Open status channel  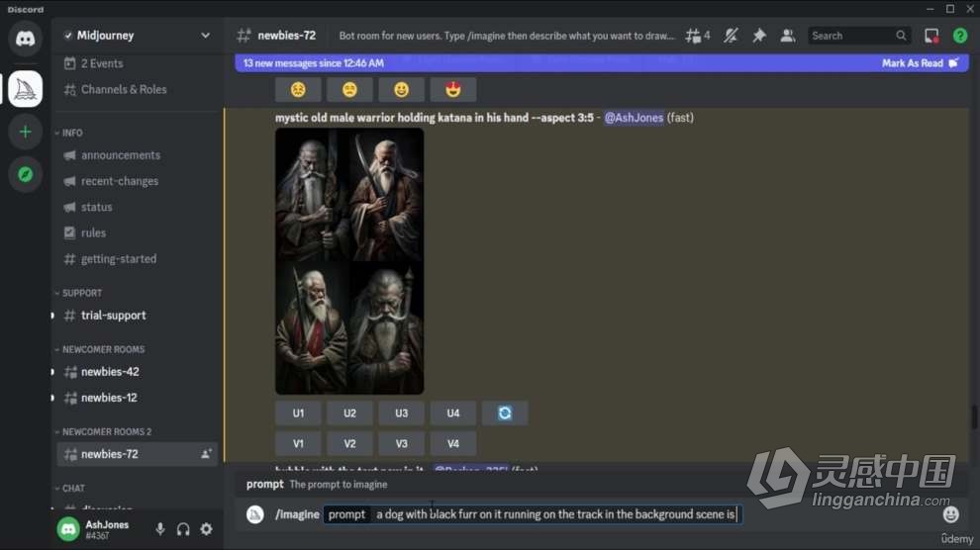138,207
